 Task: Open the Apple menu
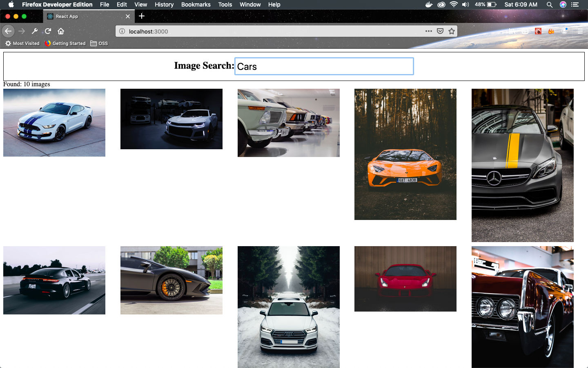[x=11, y=4]
